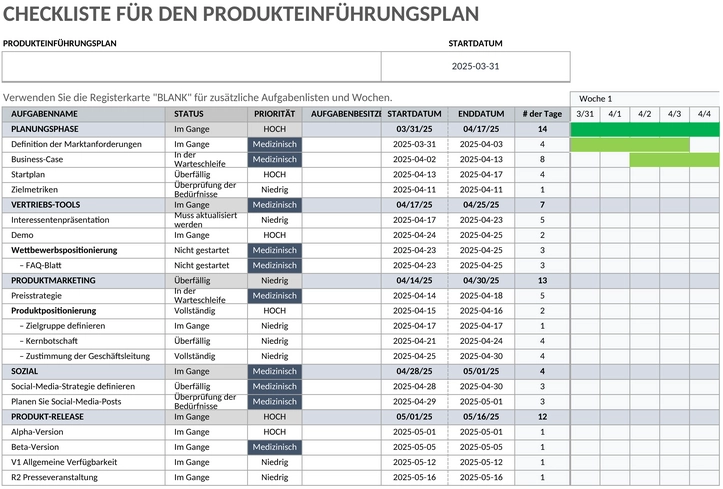
Task: Select the Beta-Version task cell
Action: pyautogui.click(x=83, y=447)
